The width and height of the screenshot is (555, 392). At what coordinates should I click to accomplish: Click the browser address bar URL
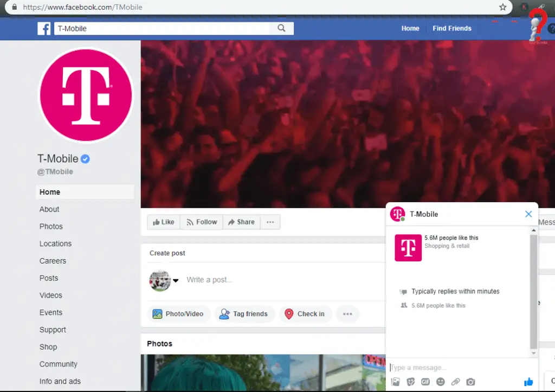82,7
